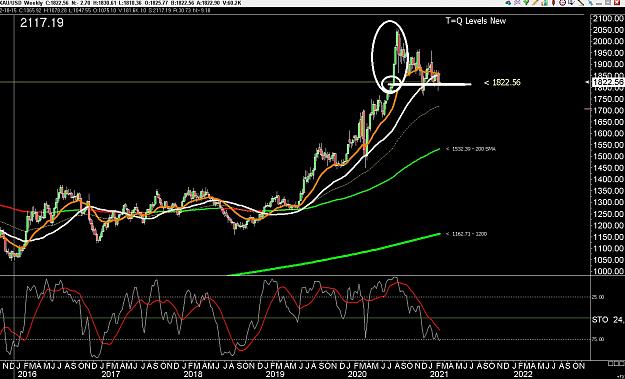This screenshot has height=379, width=625.
Task: Click the '< 1822.56' price annotation
Action: point(502,82)
